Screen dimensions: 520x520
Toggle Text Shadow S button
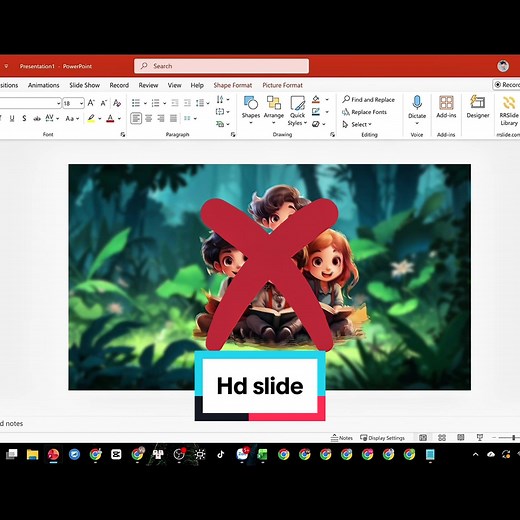click(24, 118)
